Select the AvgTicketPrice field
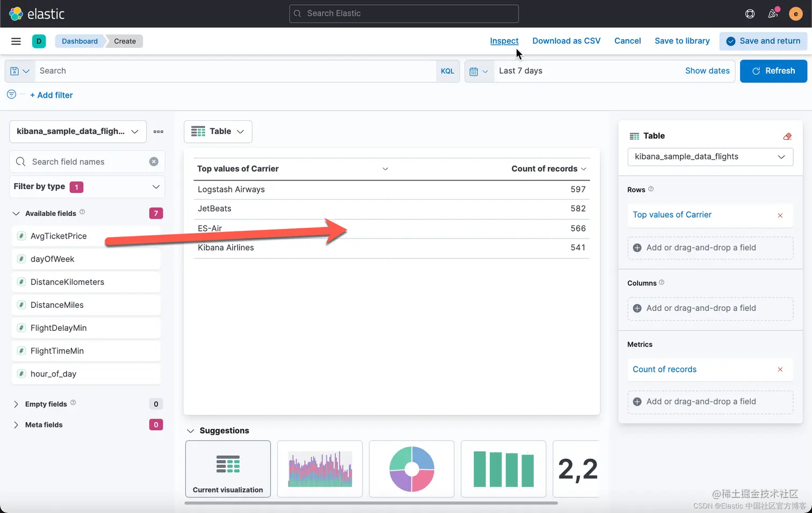Screen dimensions: 812x513 click(x=86, y=236)
